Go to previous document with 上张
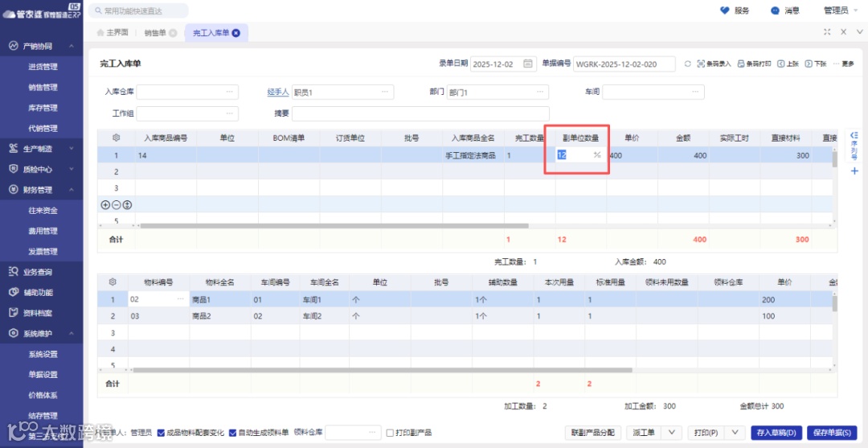Screen dimensions: 868x448 788,64
